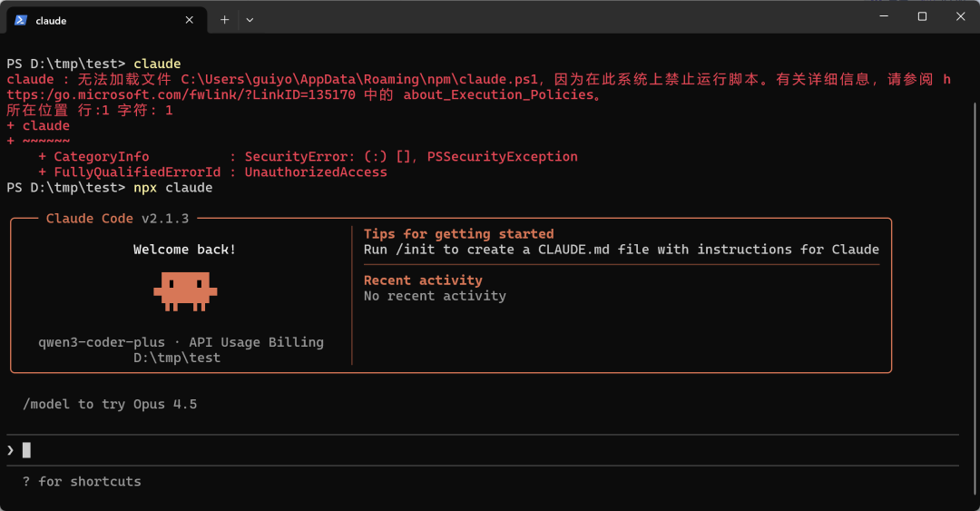980x511 pixels.
Task: Click the "PSSecurityException" error text
Action: coord(503,156)
